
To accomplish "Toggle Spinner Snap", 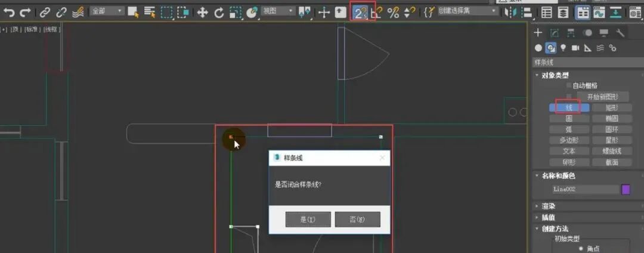I will pos(410,13).
